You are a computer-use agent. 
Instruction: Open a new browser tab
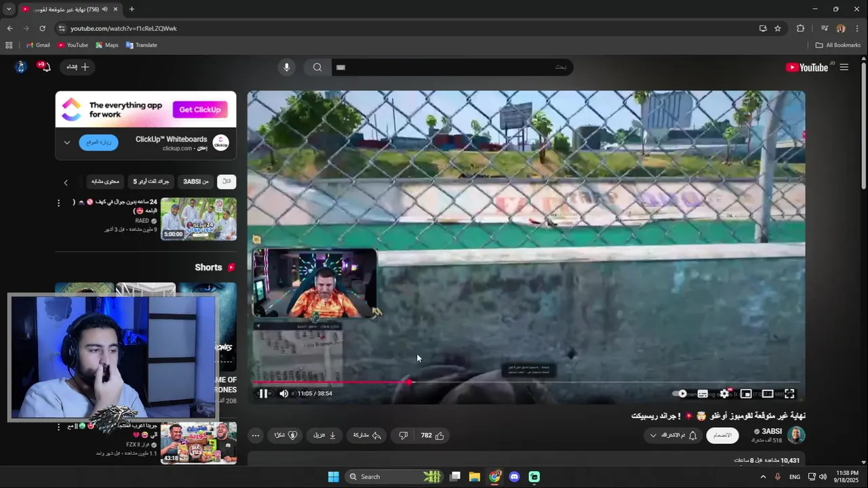pyautogui.click(x=132, y=9)
